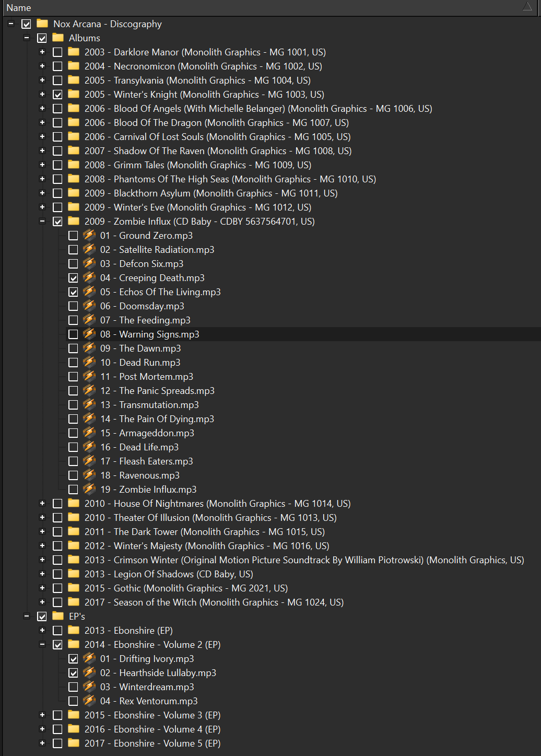This screenshot has height=756, width=541.
Task: Click the folder icon of 2015 - Gothic
Action: pyautogui.click(x=74, y=588)
